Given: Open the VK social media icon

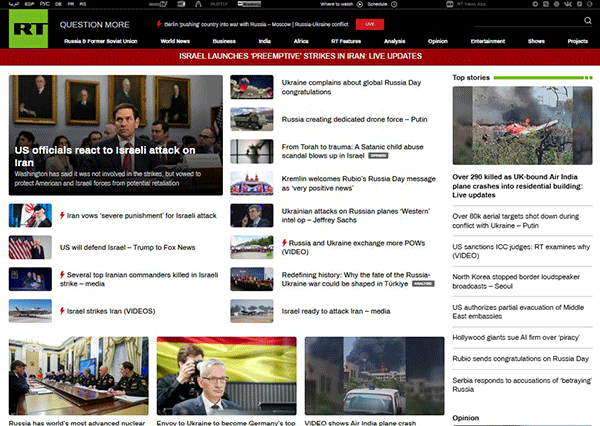Looking at the screenshot, I should pyautogui.click(x=568, y=4).
